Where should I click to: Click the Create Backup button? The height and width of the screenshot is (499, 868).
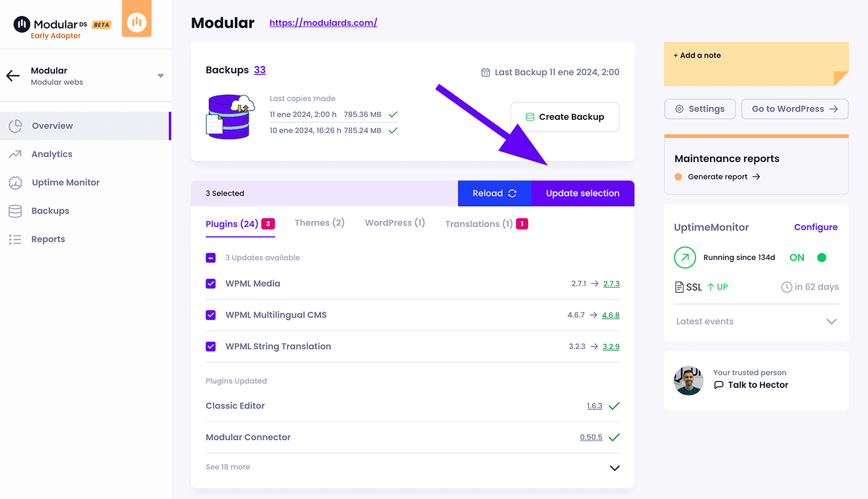pos(565,117)
